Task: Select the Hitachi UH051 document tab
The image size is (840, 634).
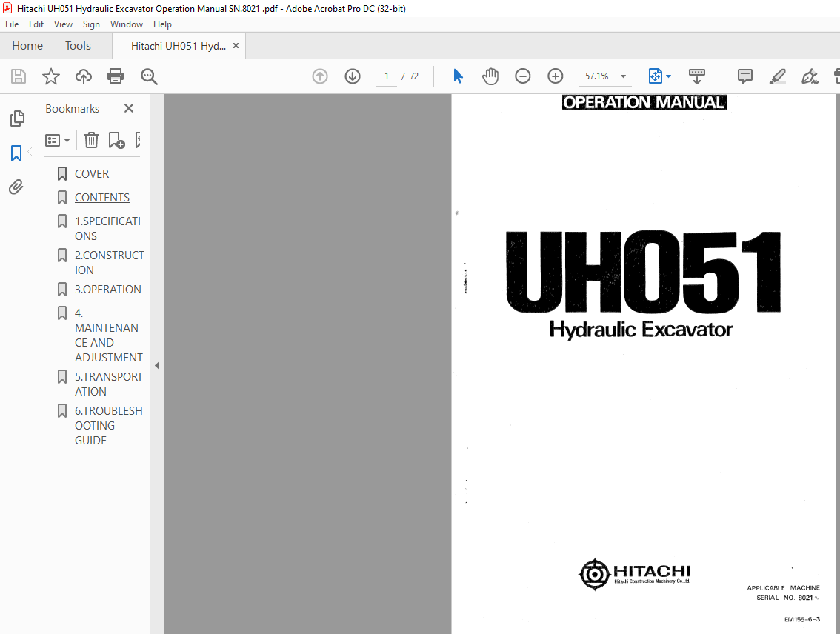Action: (x=179, y=46)
